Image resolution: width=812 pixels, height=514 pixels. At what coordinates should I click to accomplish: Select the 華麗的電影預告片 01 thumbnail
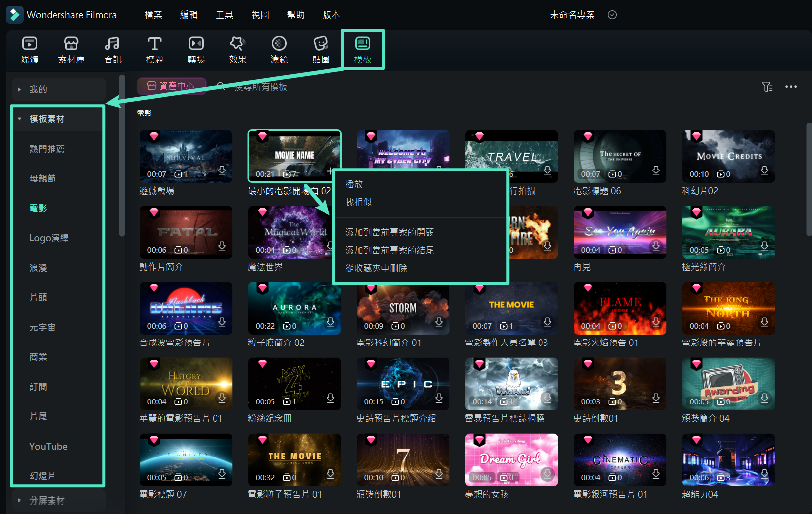pyautogui.click(x=186, y=384)
